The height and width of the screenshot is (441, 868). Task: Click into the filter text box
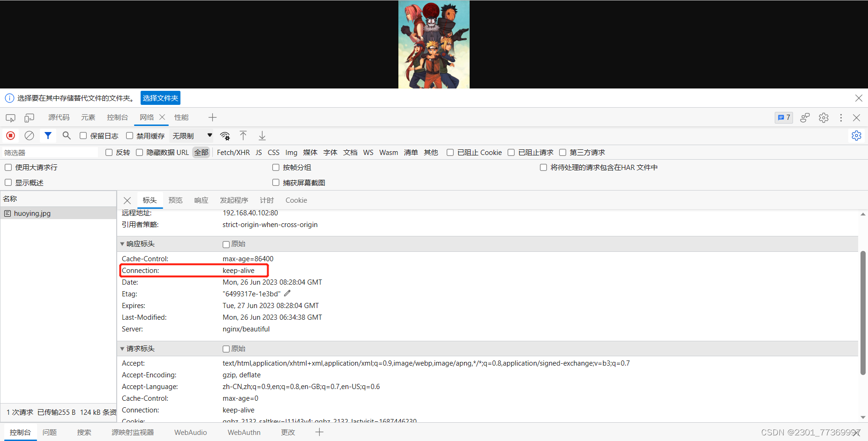[x=50, y=153]
